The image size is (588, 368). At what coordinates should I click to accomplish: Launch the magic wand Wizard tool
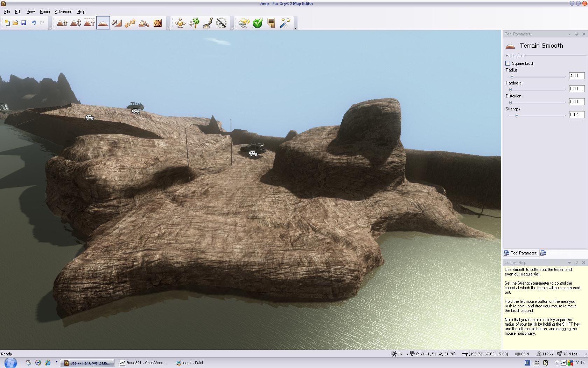285,23
